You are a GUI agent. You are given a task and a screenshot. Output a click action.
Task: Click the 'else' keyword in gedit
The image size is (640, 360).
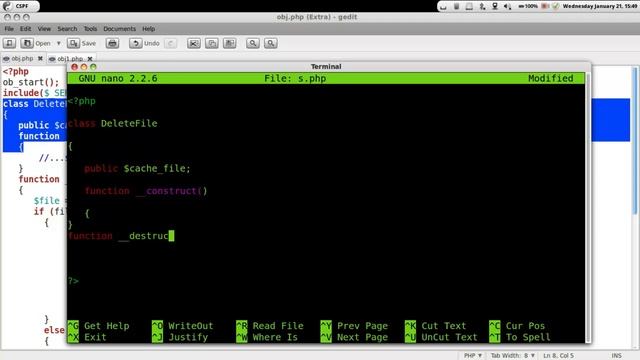click(54, 330)
